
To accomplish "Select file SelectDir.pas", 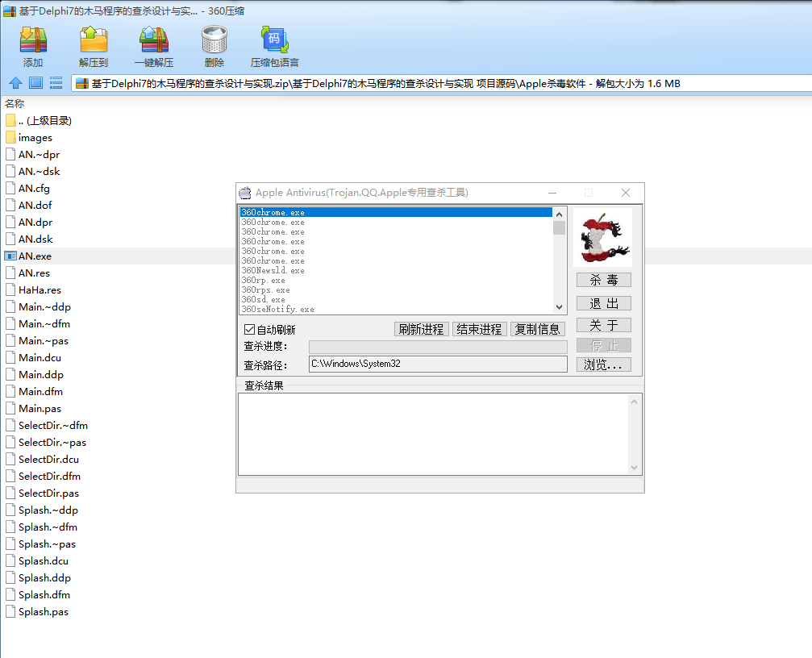I will pos(43,493).
